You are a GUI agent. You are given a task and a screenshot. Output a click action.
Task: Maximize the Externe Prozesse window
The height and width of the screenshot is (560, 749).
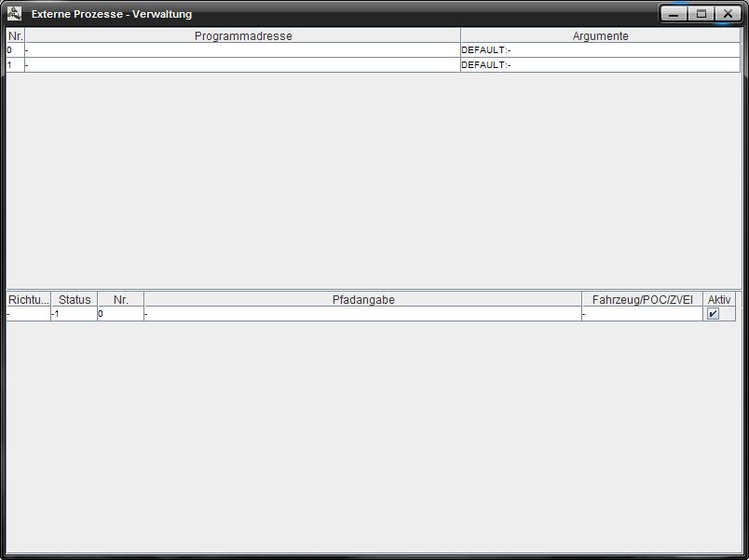701,14
